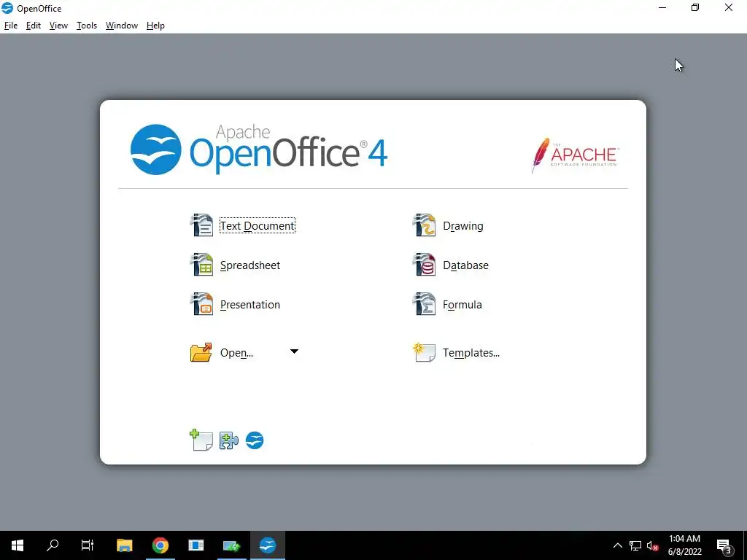Screen dimensions: 747x560
Task: Open File Explorer from the taskbar
Action: click(x=124, y=545)
